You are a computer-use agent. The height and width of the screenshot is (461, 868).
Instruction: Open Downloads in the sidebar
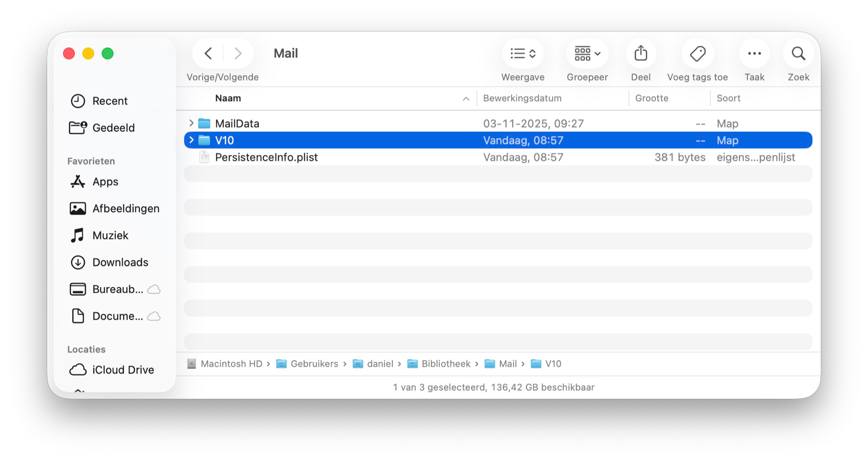point(120,262)
